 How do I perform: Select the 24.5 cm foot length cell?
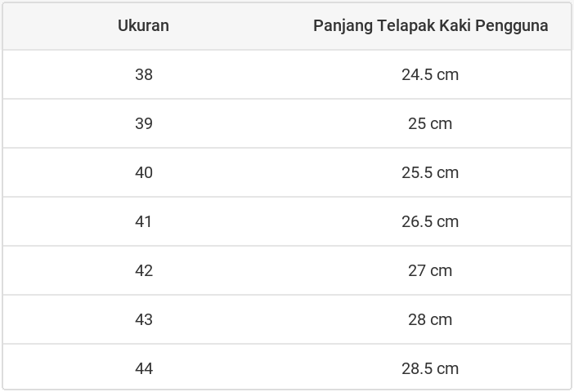pos(430,74)
